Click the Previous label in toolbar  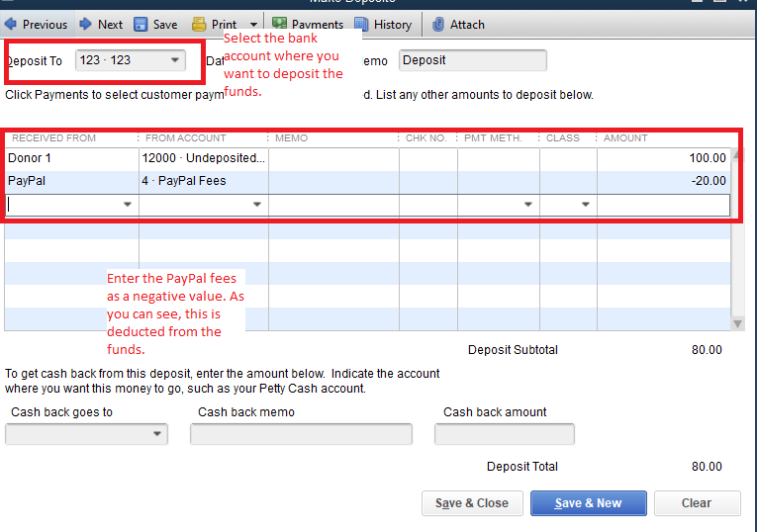pos(45,25)
